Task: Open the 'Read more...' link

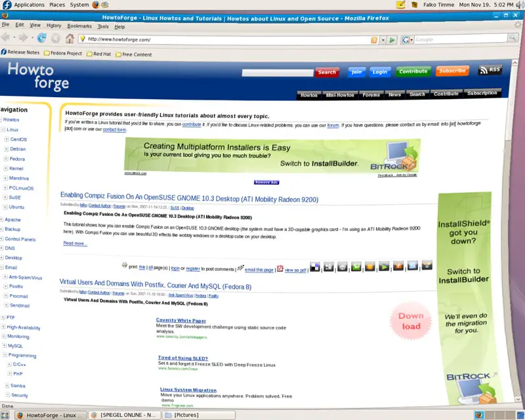Action: pos(75,243)
